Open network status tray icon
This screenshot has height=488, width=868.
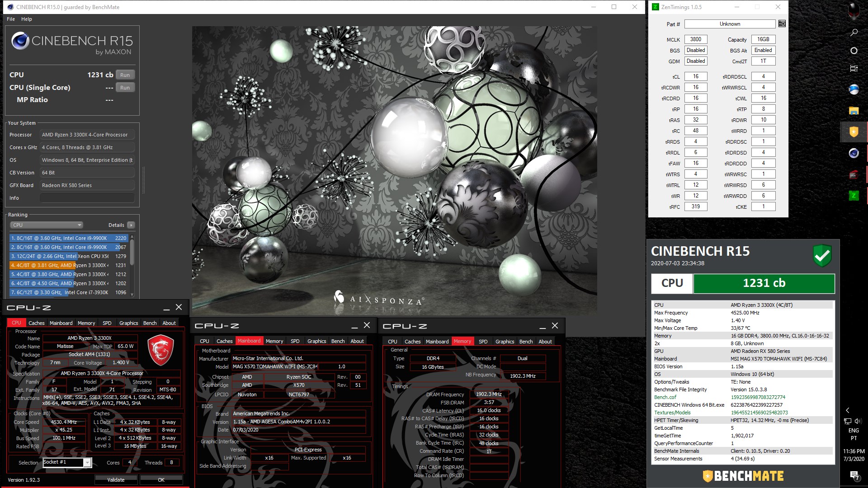click(x=848, y=421)
